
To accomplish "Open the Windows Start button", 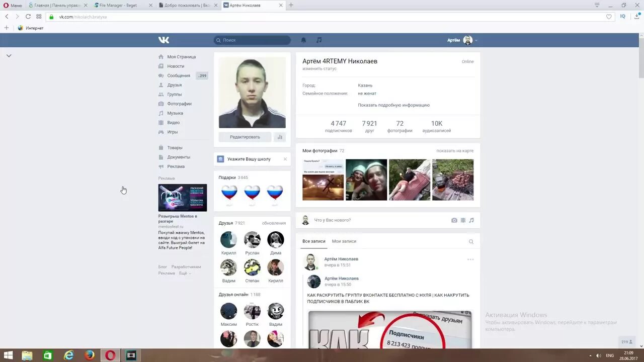I will (x=9, y=355).
